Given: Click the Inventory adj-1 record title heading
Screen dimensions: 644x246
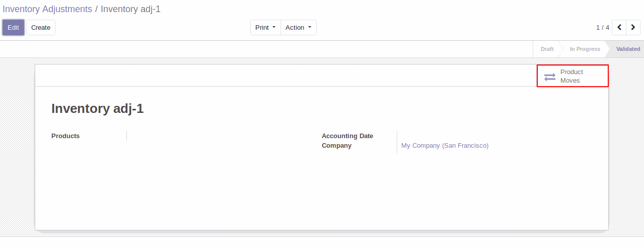Looking at the screenshot, I should [x=98, y=109].
